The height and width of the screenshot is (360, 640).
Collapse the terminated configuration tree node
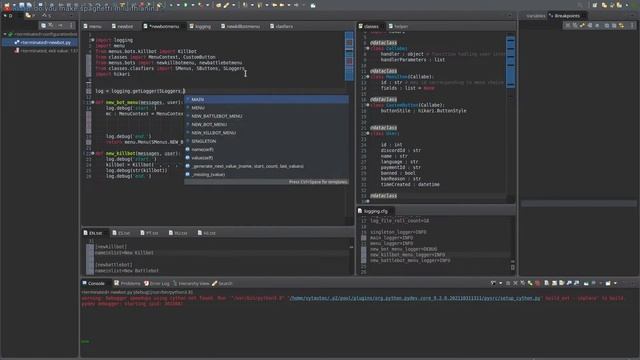tap(5, 34)
